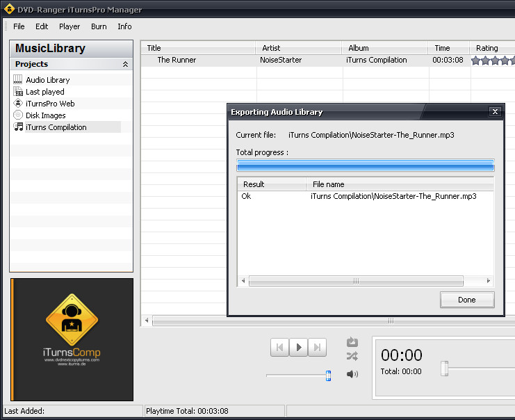The width and height of the screenshot is (515, 420).
Task: Select the iTurns Compilation project
Action: 56,127
